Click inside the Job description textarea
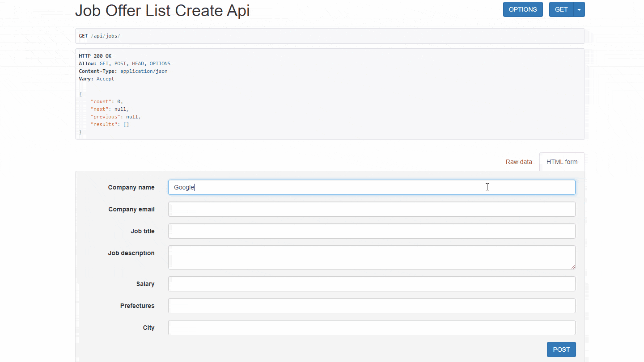This screenshot has height=362, width=644. coord(371,257)
